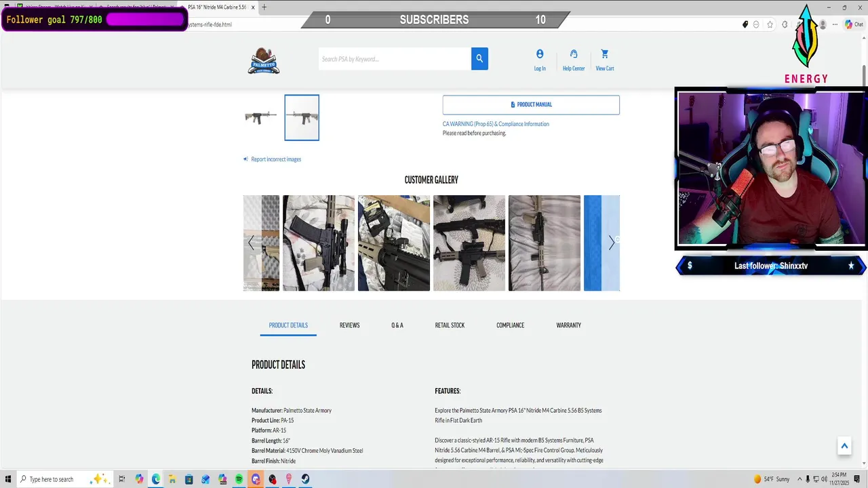Viewport: 868px width, 488px height.
Task: Switch to the Q & A tab
Action: [397, 325]
